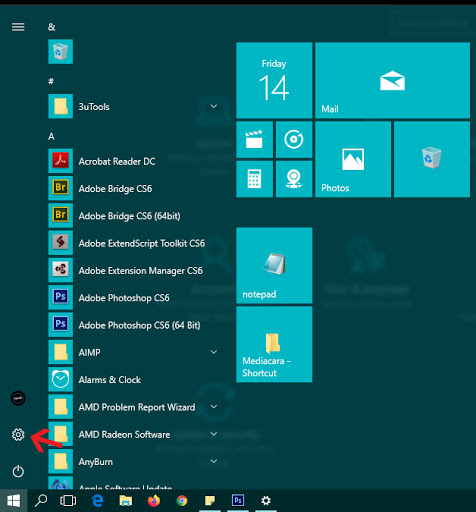The height and width of the screenshot is (512, 476).
Task: Open the Calculator tile
Action: click(254, 179)
